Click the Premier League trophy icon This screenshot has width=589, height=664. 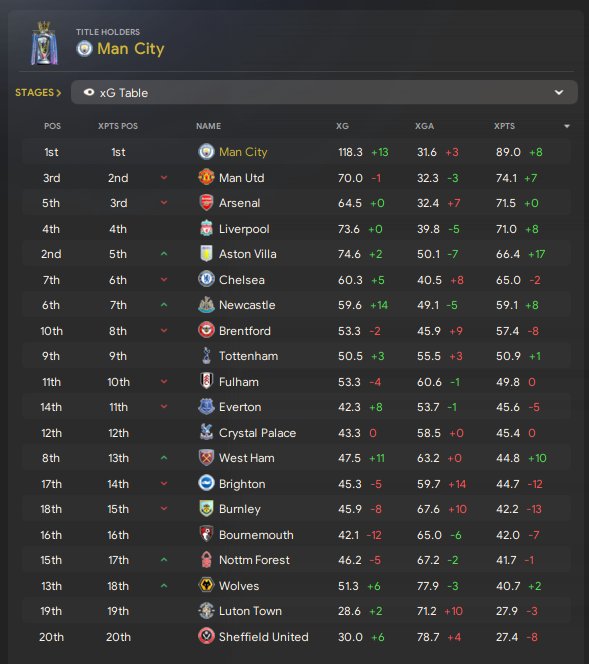44,43
